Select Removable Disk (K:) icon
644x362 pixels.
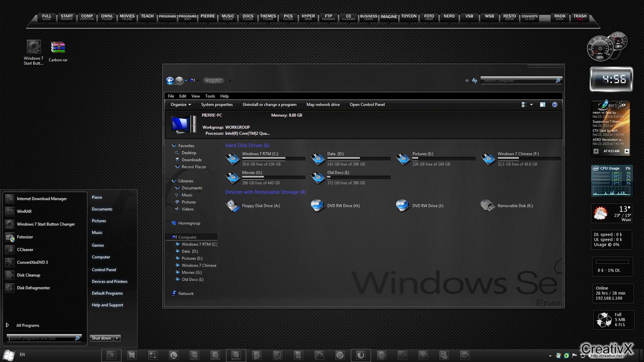(x=488, y=206)
